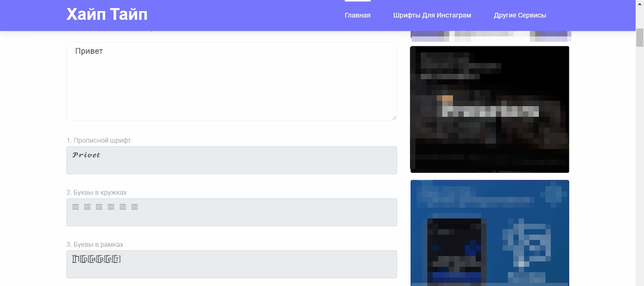The width and height of the screenshot is (644, 286).
Task: Open the blue advertisement banner thumbnail
Action: point(489,233)
